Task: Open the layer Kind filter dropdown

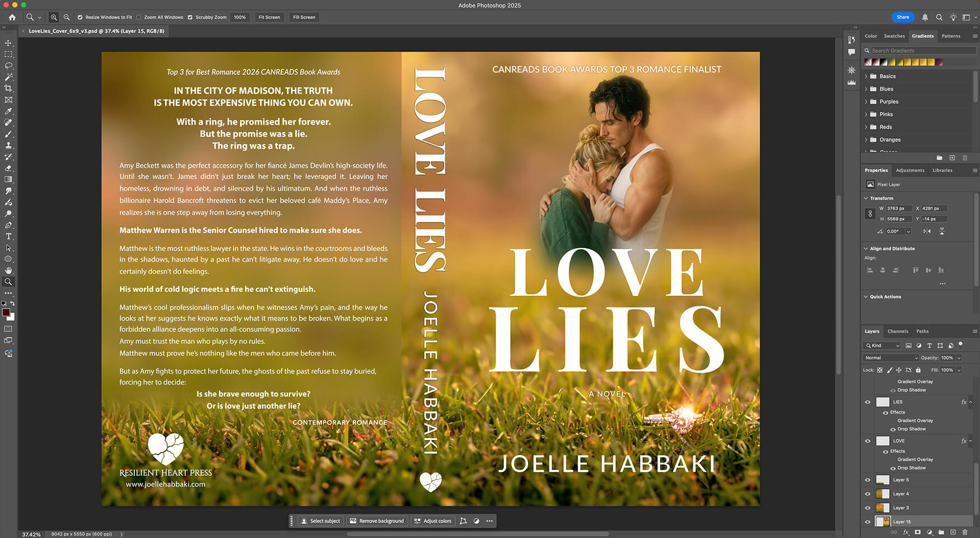Action: 882,345
